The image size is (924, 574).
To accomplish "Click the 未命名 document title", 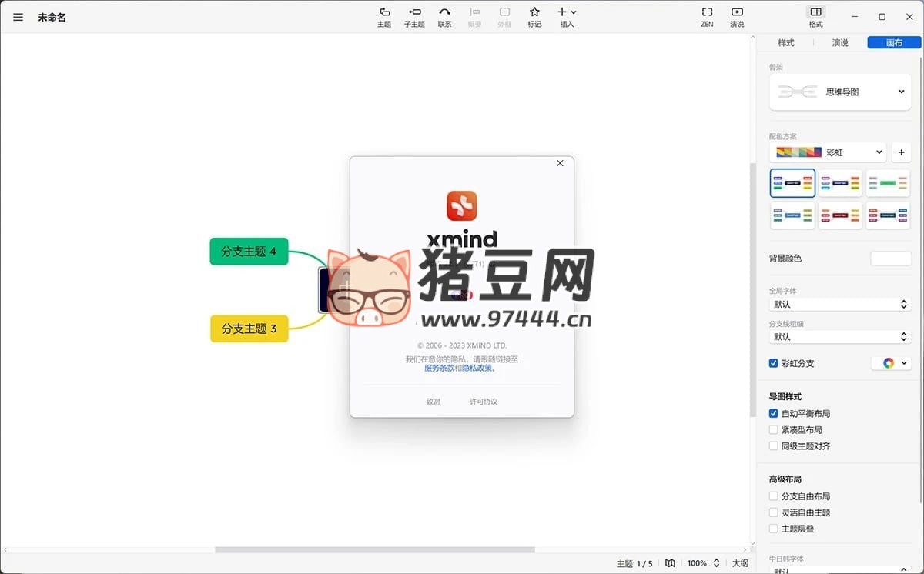I will tap(52, 17).
